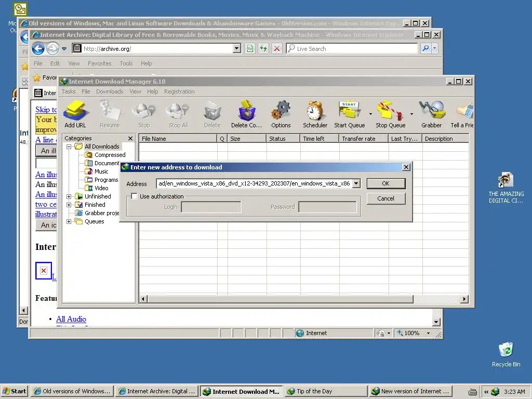Click the compatibility view icon beside address bar
Image resolution: width=532 pixels, height=399 pixels.
pos(250,48)
